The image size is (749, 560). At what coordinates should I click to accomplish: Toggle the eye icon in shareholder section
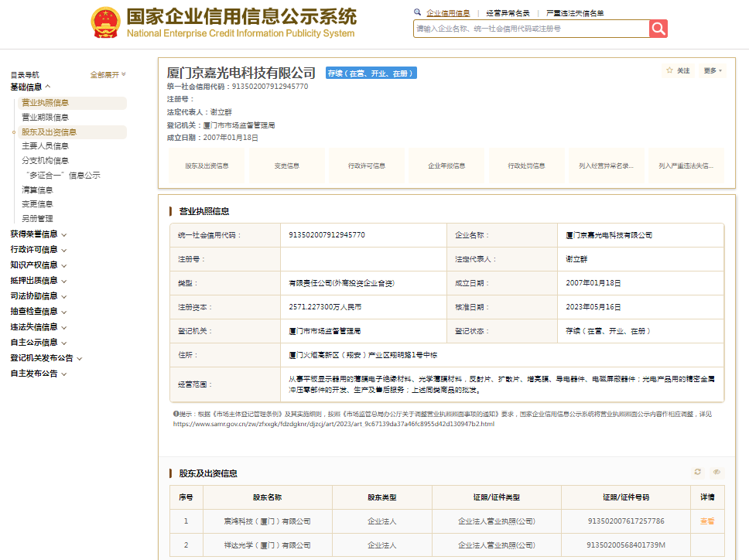[717, 472]
